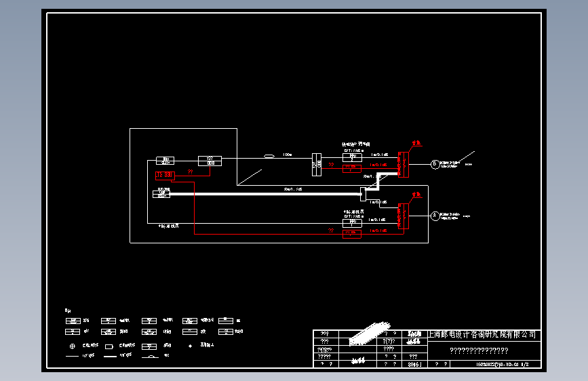Click the long row of question marks in the title block
The width and height of the screenshot is (588, 381).
pyautogui.click(x=479, y=350)
